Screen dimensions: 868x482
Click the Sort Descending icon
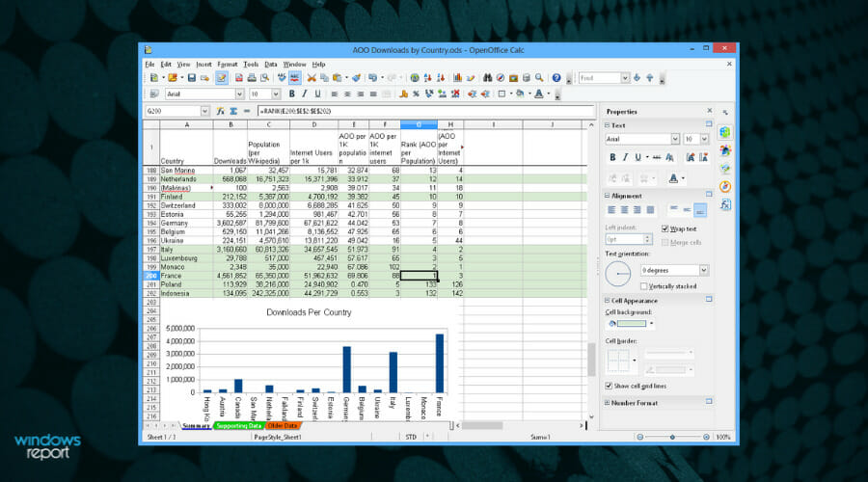[x=441, y=78]
